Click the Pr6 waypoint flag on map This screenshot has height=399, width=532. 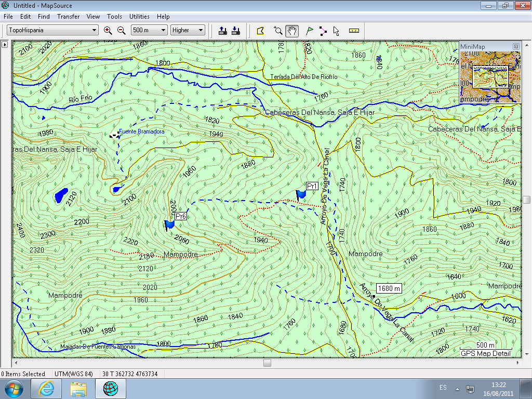(x=169, y=225)
